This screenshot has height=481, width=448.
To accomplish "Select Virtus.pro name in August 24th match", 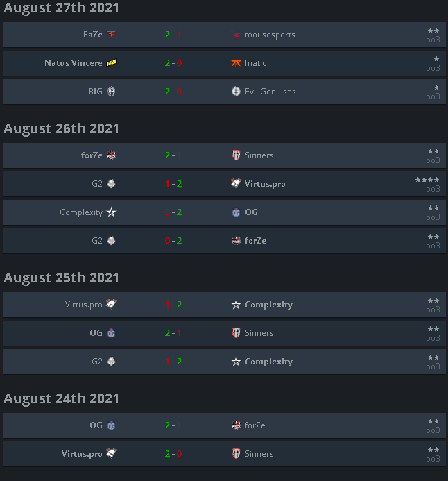I will pyautogui.click(x=82, y=454).
